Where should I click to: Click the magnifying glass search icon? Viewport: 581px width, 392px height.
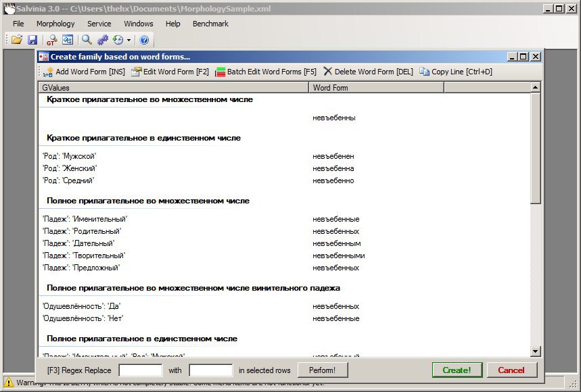click(x=87, y=40)
